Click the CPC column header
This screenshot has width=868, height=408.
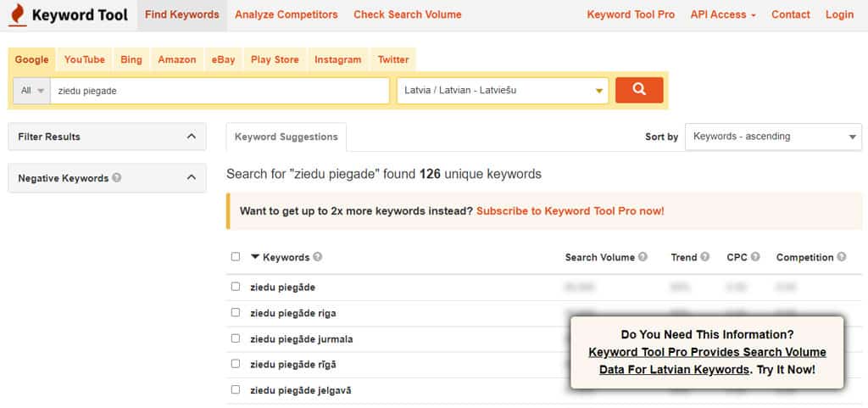737,257
